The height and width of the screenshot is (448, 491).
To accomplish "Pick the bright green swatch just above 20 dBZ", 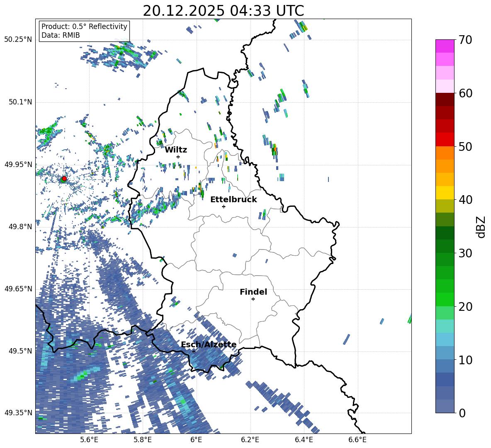I will (445, 300).
